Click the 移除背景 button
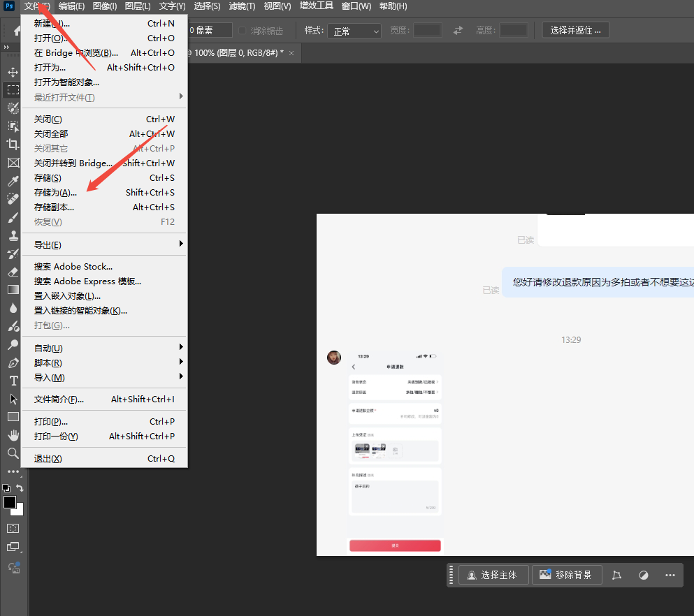This screenshot has height=616, width=694. point(565,575)
